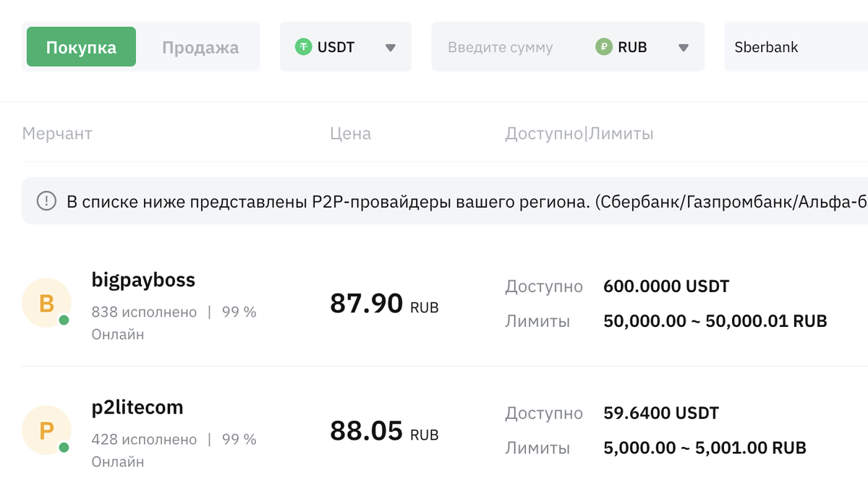Click the Введите сумму amount field

point(501,47)
